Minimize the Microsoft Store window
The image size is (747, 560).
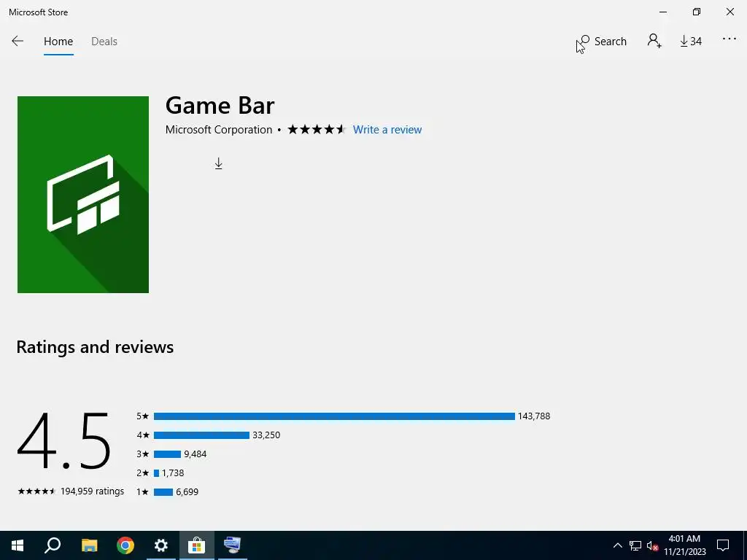[663, 12]
